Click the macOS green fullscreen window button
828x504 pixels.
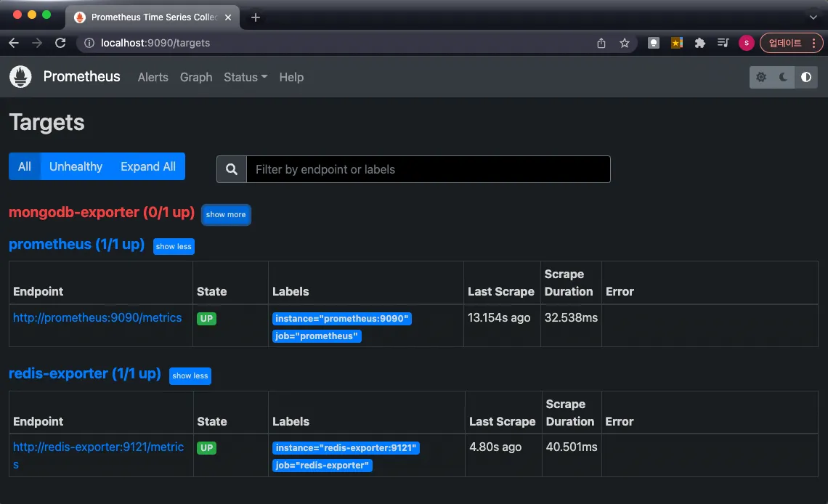(x=46, y=15)
